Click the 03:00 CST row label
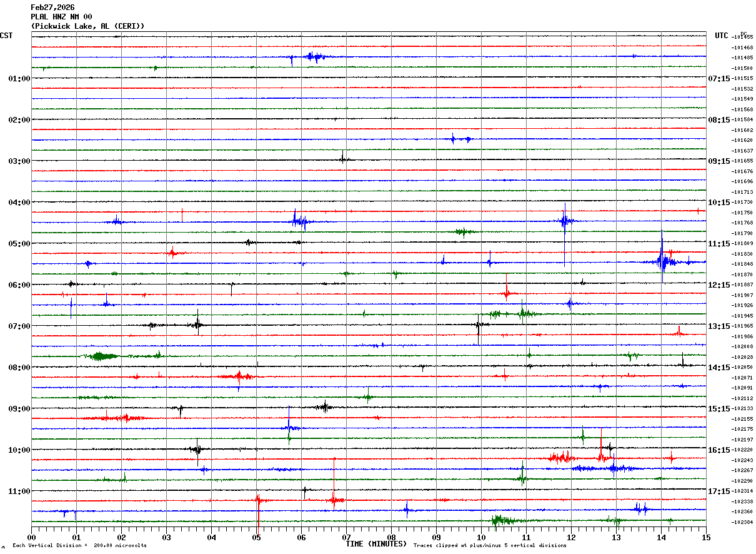 click(19, 161)
